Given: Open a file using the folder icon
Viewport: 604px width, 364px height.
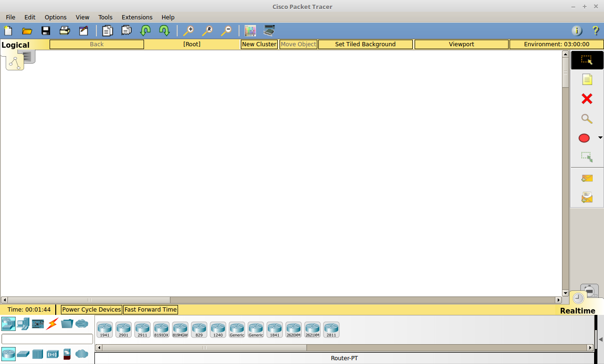Looking at the screenshot, I should (27, 31).
